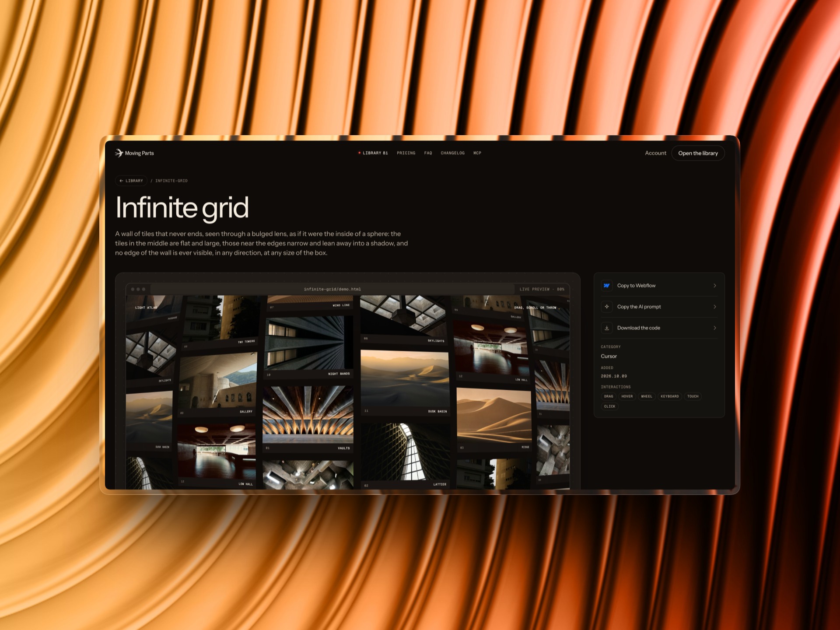Click the HOVER interaction tag
Viewport: 840px width, 630px height.
[627, 396]
